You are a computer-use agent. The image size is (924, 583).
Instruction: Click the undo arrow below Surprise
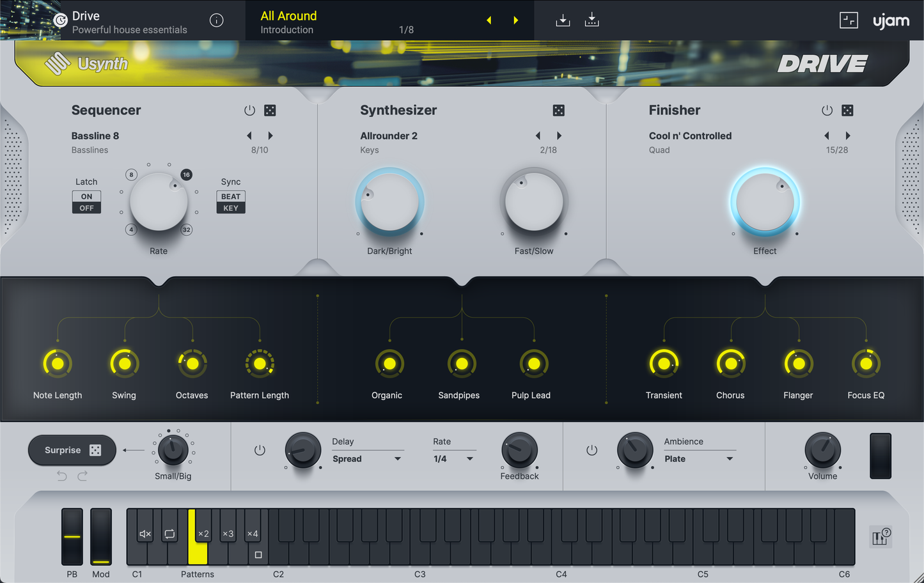tap(62, 476)
